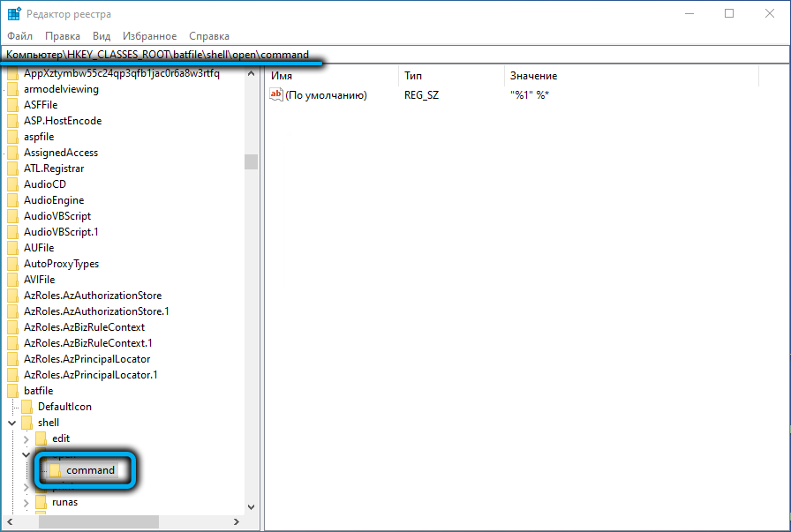Expand the edit subkey arrow
Image resolution: width=791 pixels, height=532 pixels.
pyautogui.click(x=26, y=438)
